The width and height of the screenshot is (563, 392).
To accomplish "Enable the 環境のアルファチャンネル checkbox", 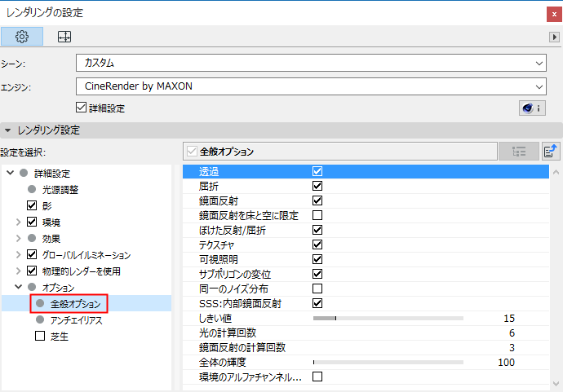I will [317, 377].
